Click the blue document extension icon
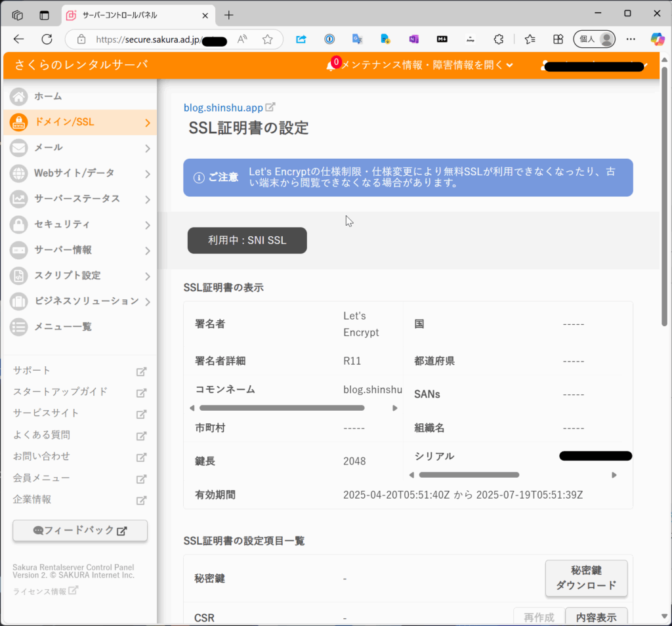672x626 pixels. tap(385, 39)
